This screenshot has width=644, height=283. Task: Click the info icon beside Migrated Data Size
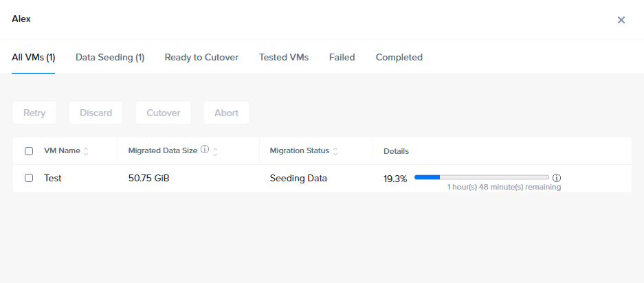point(205,150)
